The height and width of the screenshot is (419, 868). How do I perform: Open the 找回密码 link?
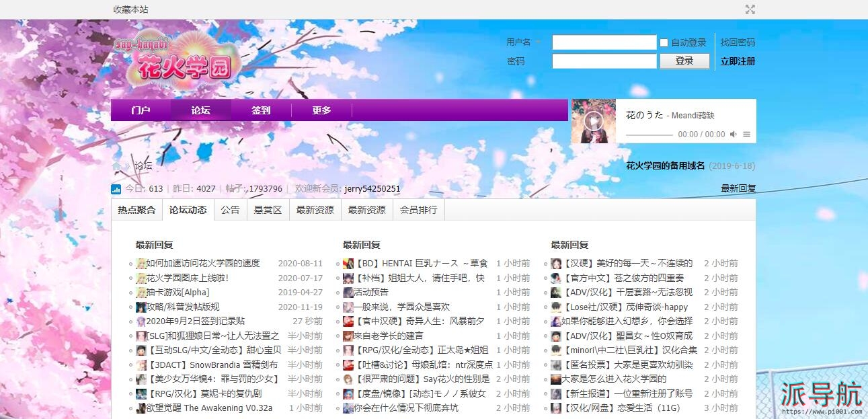click(x=738, y=42)
